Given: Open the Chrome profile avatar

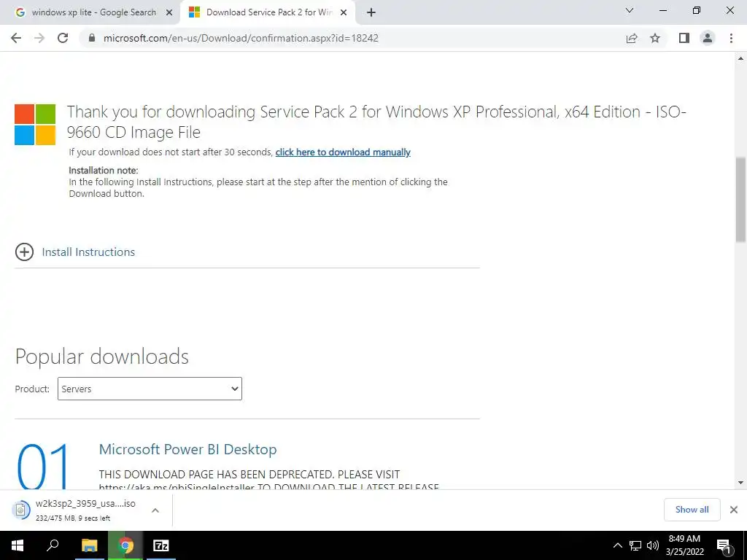Looking at the screenshot, I should pyautogui.click(x=708, y=38).
